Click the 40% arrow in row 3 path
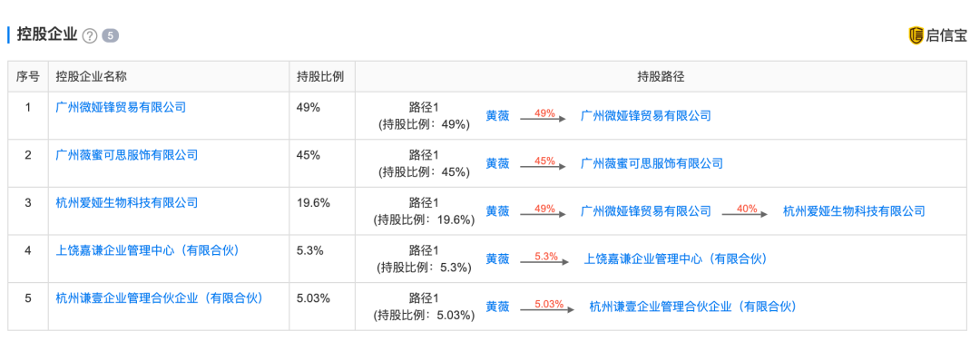 click(746, 211)
